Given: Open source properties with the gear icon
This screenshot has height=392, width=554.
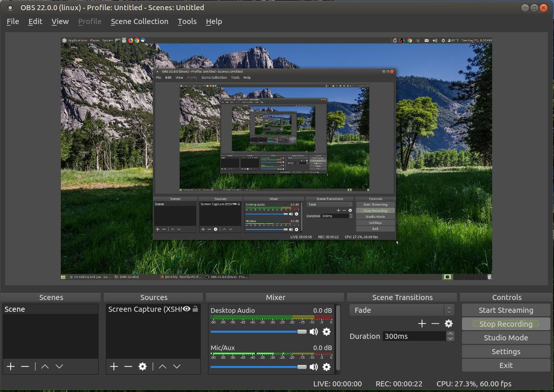Looking at the screenshot, I should (x=143, y=366).
